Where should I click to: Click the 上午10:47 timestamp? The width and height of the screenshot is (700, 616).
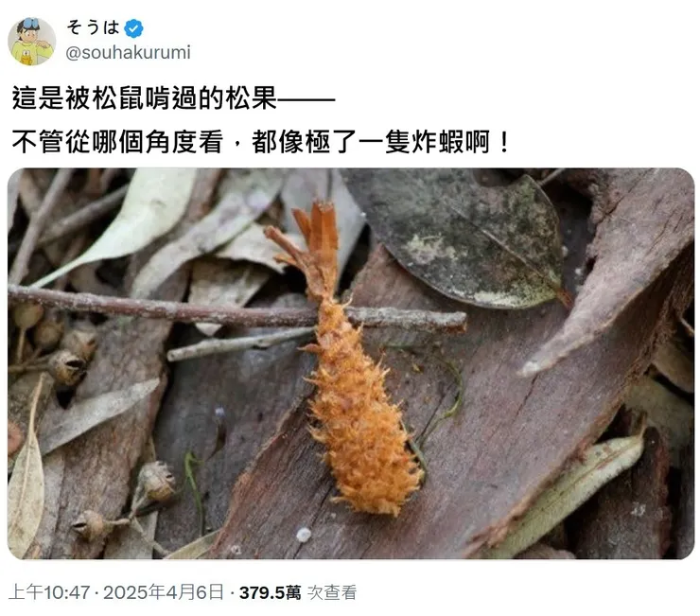pos(49,592)
